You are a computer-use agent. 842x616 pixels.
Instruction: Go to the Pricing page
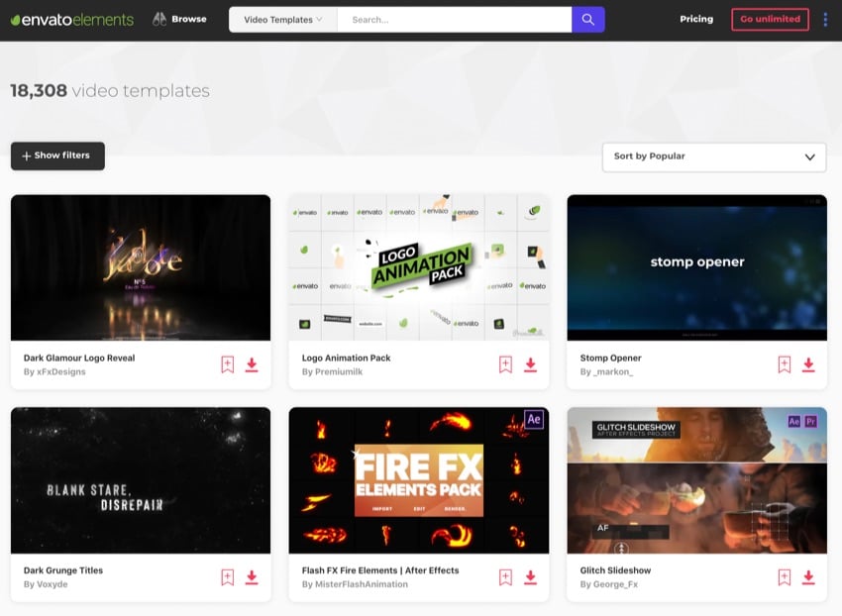pyautogui.click(x=695, y=20)
